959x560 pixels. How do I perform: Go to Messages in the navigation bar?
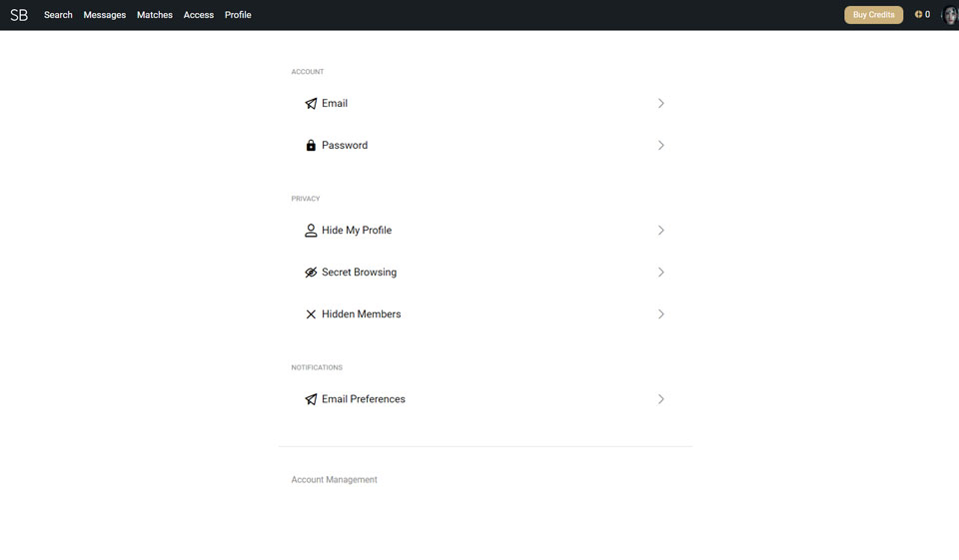(x=105, y=15)
